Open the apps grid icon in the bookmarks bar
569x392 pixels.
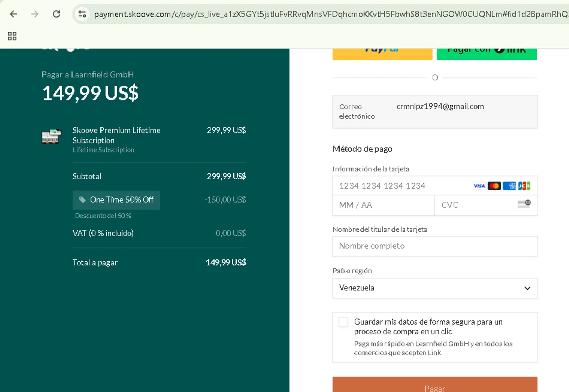click(x=12, y=36)
